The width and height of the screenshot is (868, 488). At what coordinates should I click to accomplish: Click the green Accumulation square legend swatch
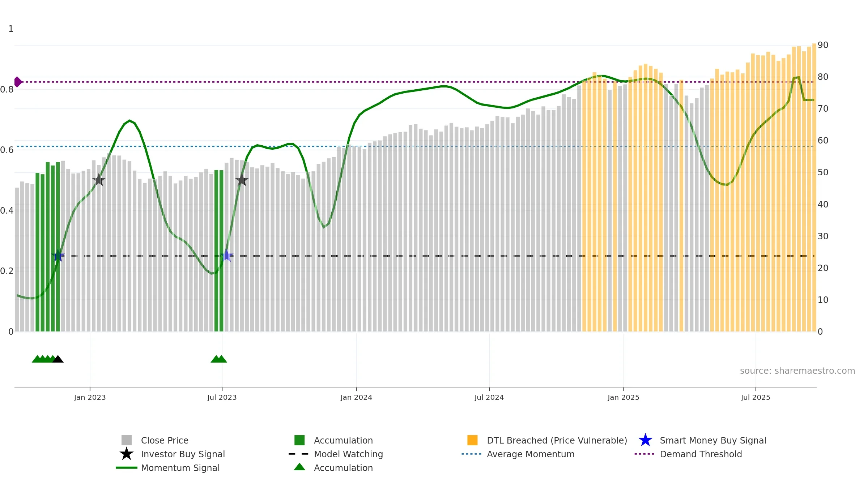tap(299, 440)
